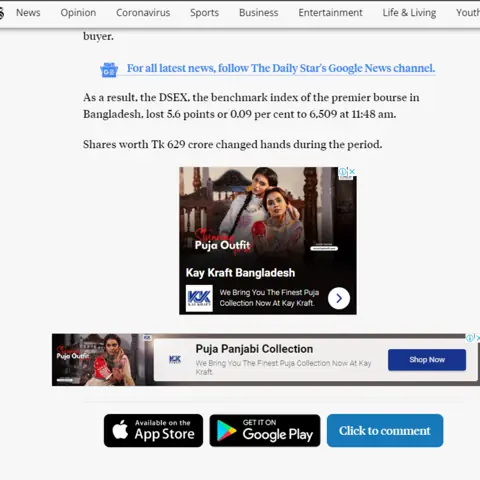Open the ad info icon on Kay Kraft ad
Screen dimensions: 480x480
coord(343,172)
